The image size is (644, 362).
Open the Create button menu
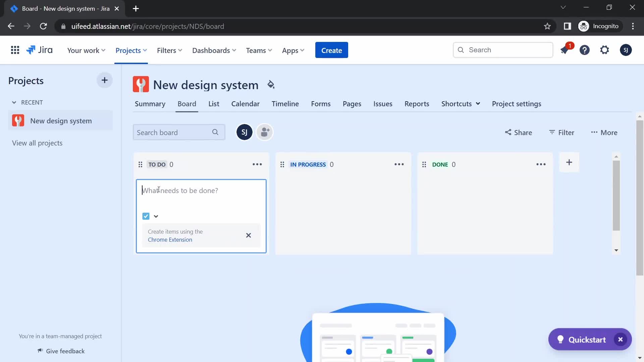(x=331, y=50)
